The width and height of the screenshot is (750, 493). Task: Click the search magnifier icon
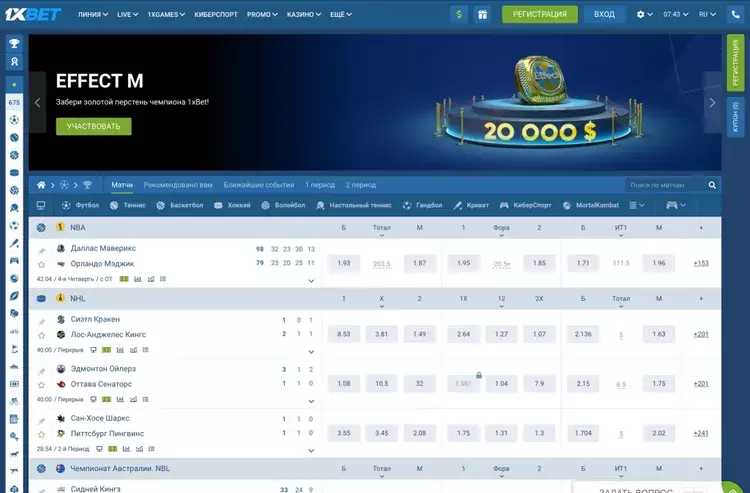[712, 185]
